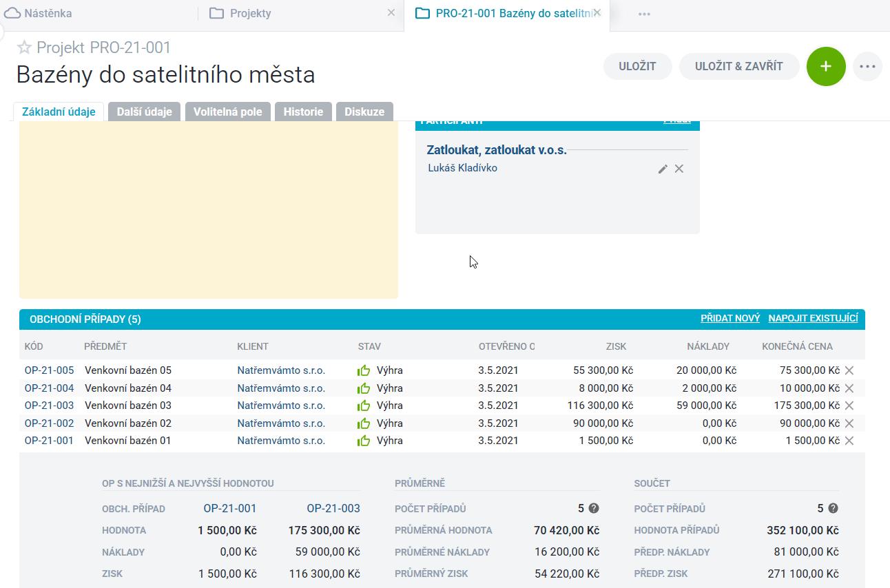
Task: Open business case OP-21-002 in the table
Action: pyautogui.click(x=49, y=423)
